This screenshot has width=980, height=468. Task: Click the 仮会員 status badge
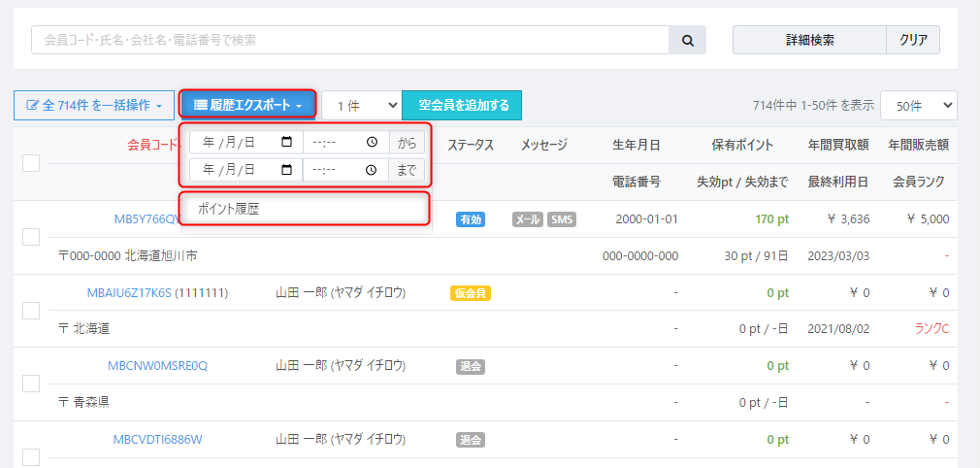470,292
